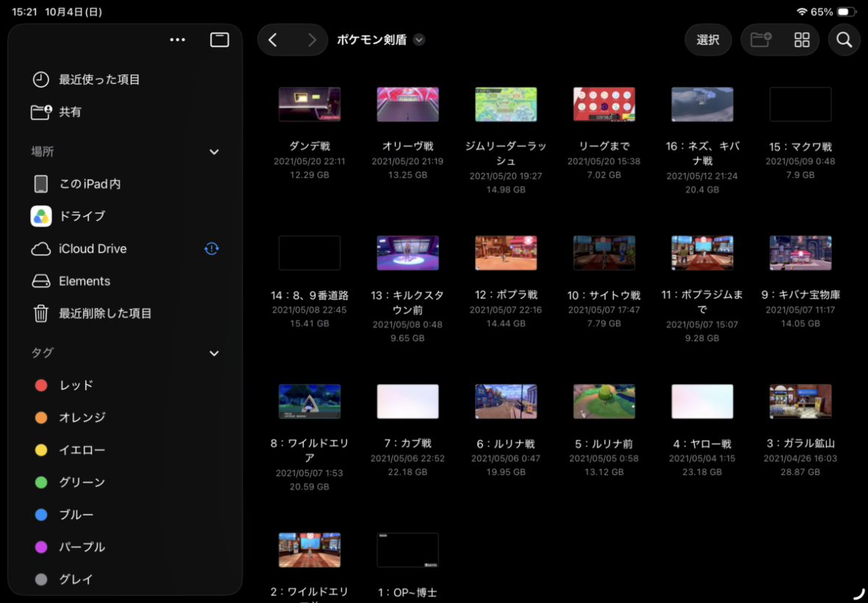
Task: Click the 7：カブ戦 file name
Action: pyautogui.click(x=408, y=443)
